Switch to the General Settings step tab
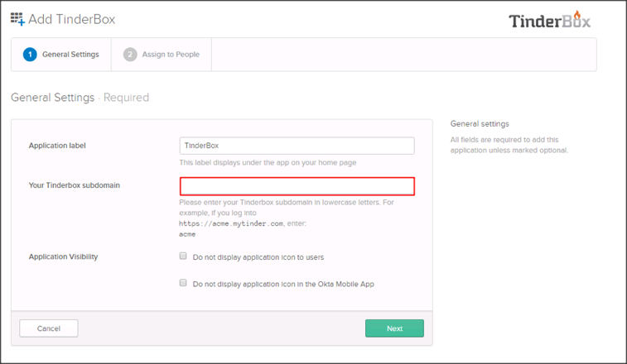 coord(70,55)
